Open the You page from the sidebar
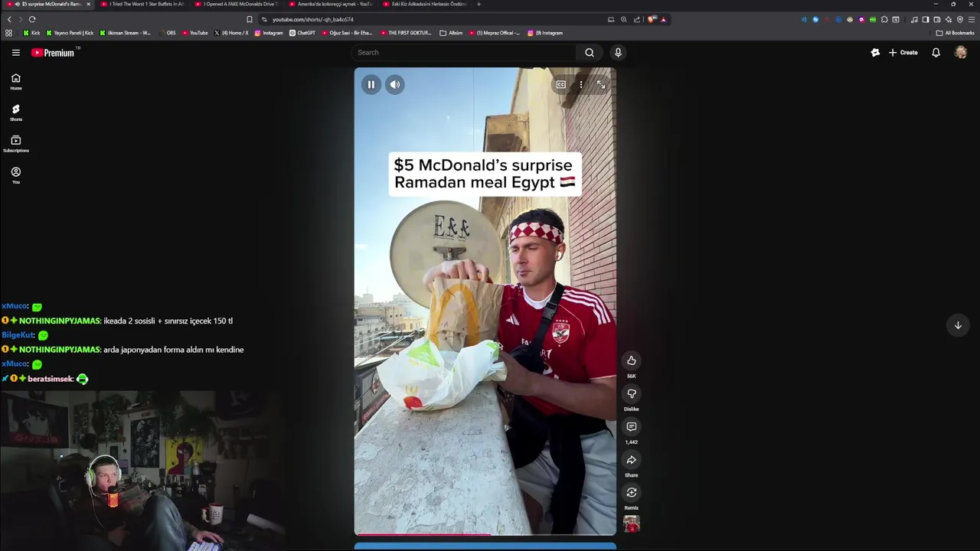The height and width of the screenshot is (551, 980). point(15,175)
